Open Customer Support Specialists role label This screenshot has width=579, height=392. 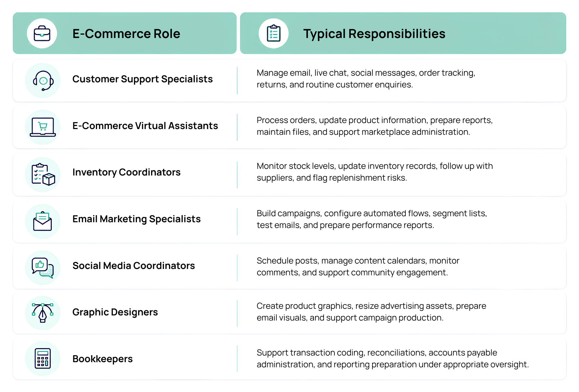point(143,79)
